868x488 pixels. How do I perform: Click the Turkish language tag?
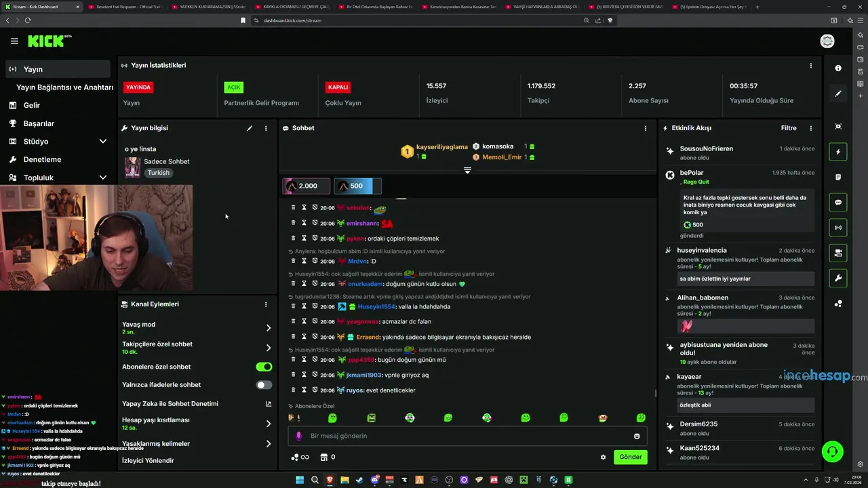tap(159, 173)
